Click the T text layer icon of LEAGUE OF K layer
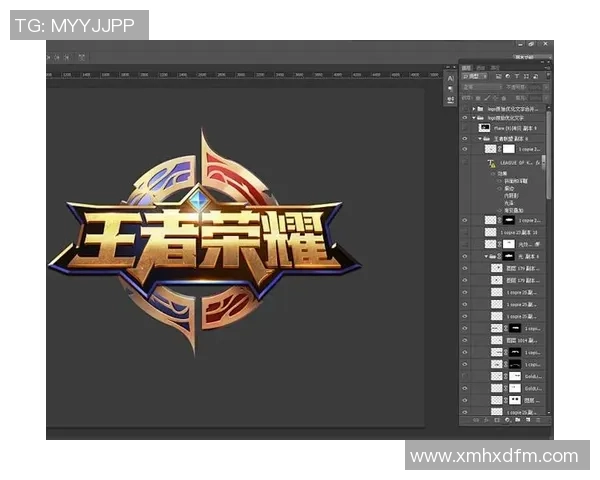600x480 pixels. pos(491,163)
